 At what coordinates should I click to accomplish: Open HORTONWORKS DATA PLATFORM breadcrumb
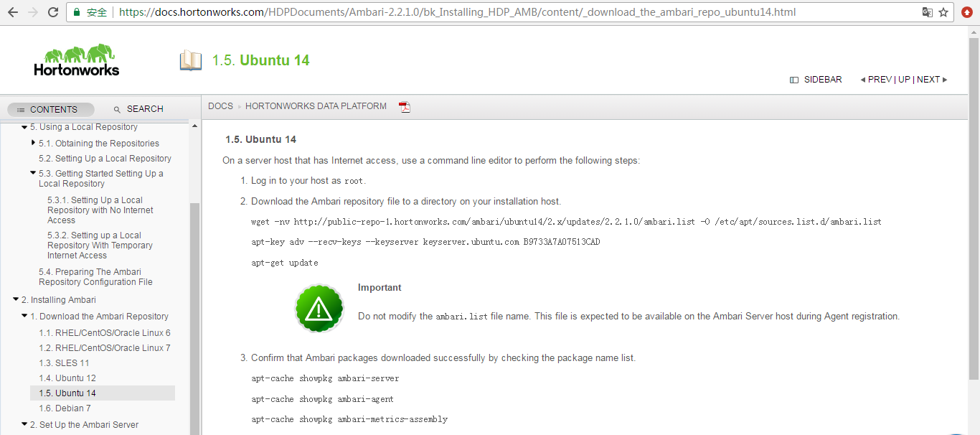(316, 106)
